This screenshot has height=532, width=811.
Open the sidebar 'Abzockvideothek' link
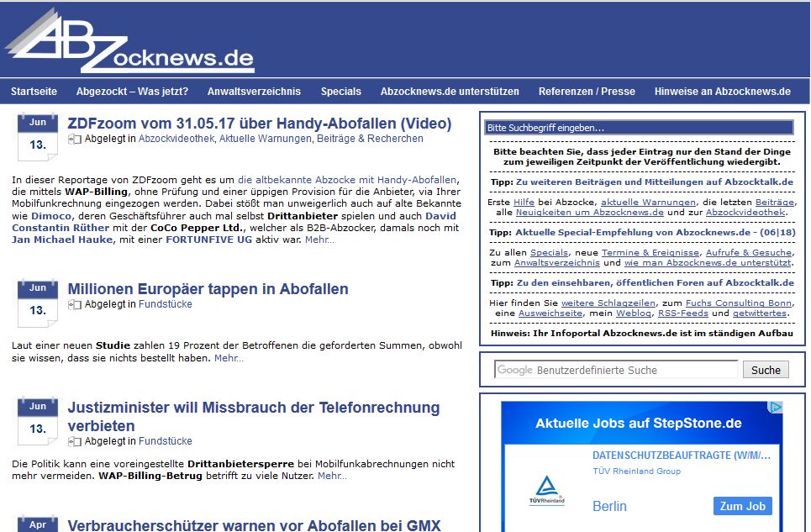click(x=745, y=212)
